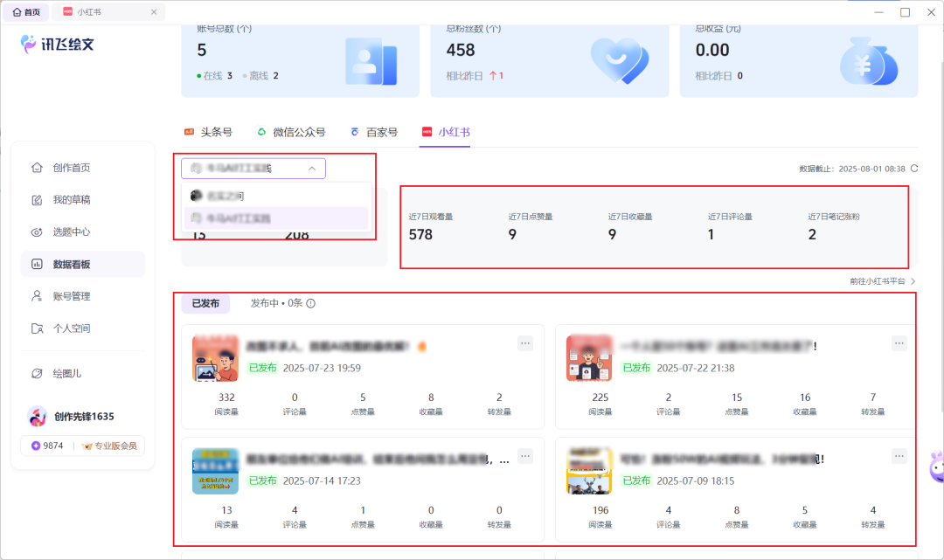
Task: Click the 离线 2 status text
Action: click(260, 76)
